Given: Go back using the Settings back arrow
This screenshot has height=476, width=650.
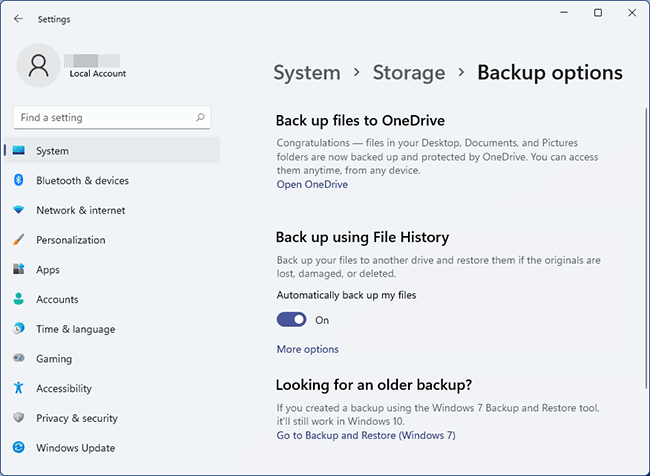Looking at the screenshot, I should (x=18, y=19).
